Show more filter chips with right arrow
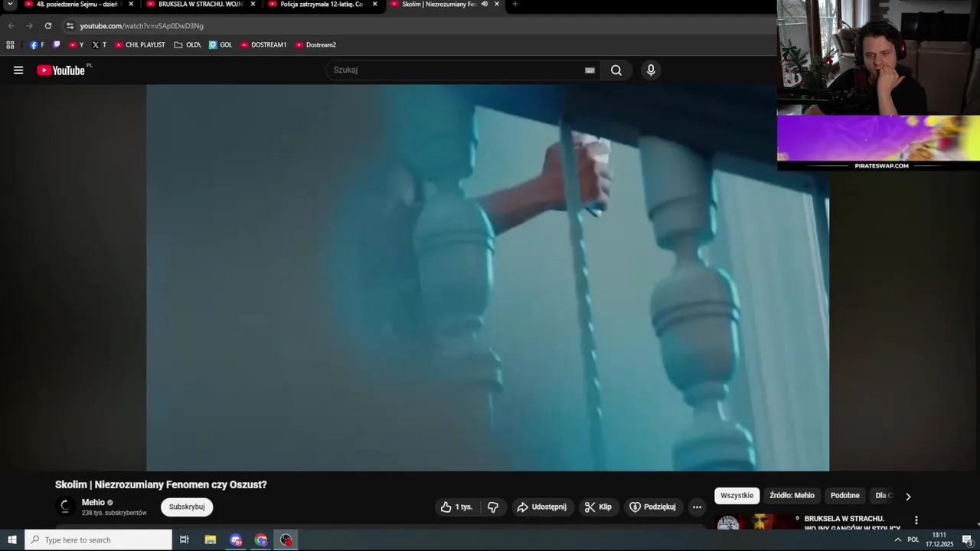This screenshot has height=551, width=980. (908, 497)
